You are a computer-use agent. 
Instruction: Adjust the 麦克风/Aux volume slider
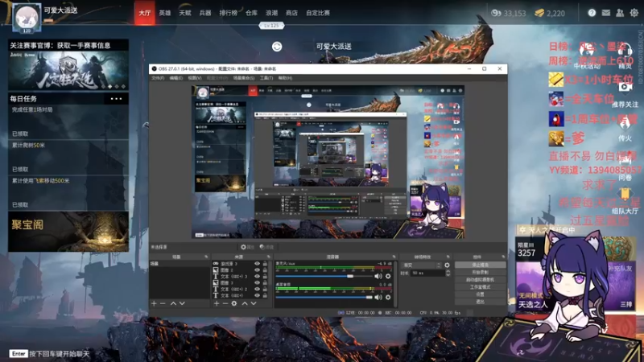coord(350,276)
